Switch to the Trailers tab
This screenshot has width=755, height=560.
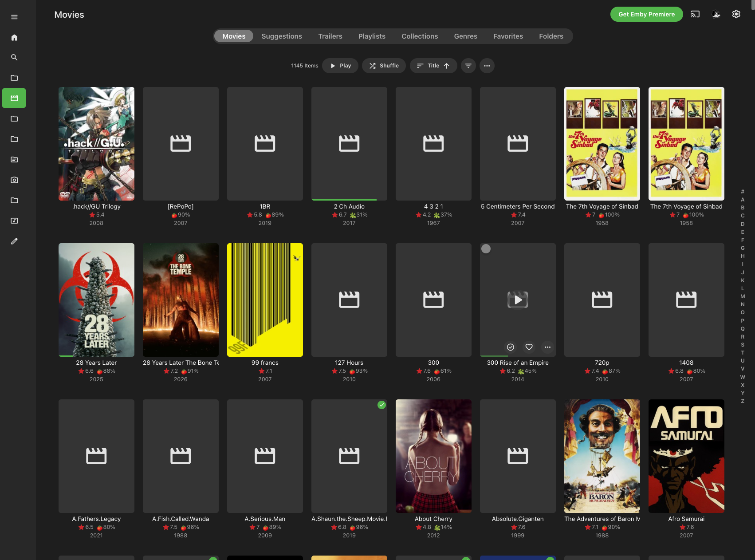(330, 36)
